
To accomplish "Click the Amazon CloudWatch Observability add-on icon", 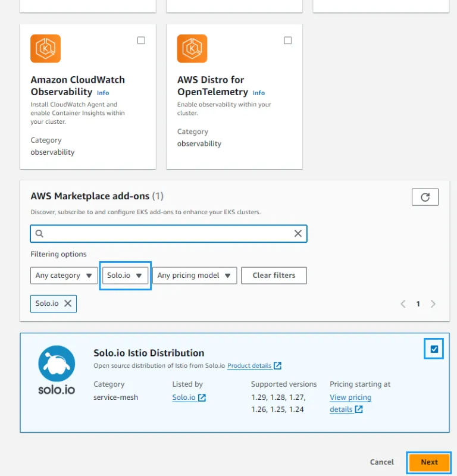I will click(46, 49).
